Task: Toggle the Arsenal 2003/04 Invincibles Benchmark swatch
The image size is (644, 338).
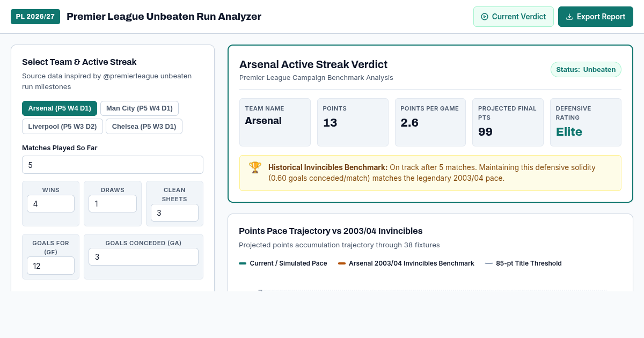Action: 342,263
